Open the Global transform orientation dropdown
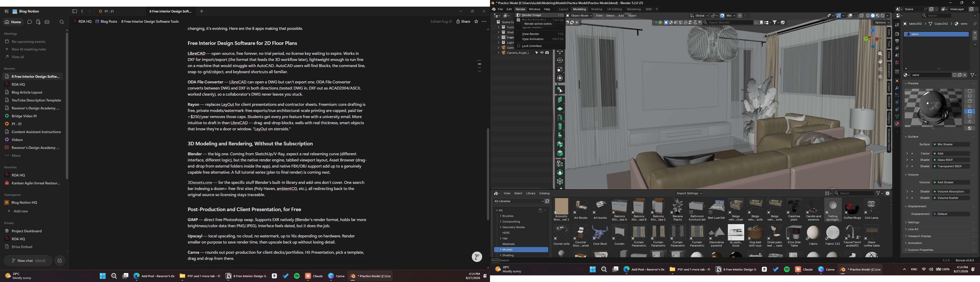 click(x=700, y=16)
